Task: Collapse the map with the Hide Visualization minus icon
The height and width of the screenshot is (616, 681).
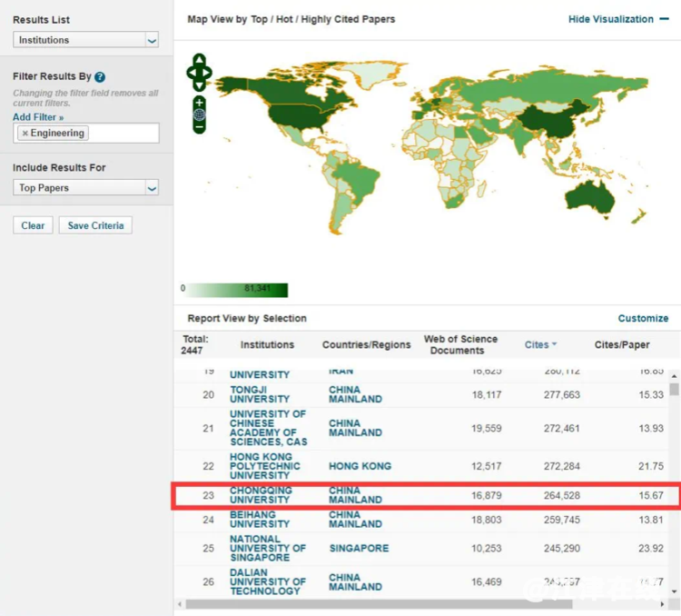Action: pyautogui.click(x=664, y=19)
